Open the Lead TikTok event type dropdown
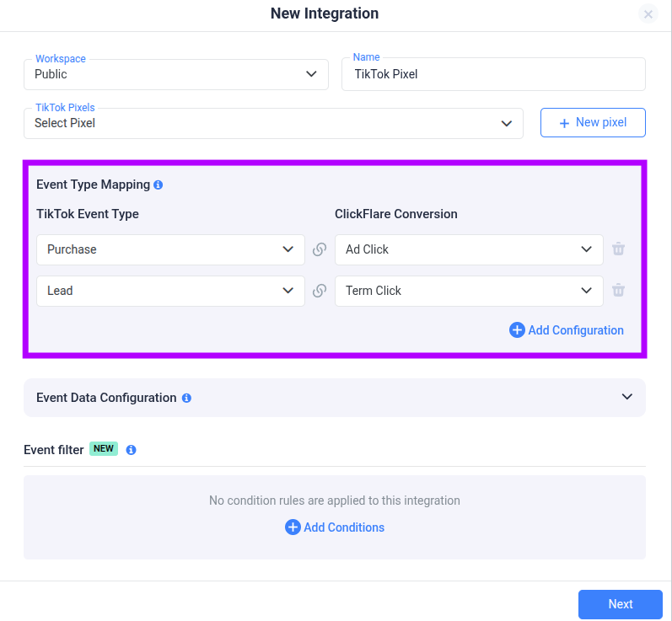Viewport: 672px width, 621px height. click(x=170, y=292)
